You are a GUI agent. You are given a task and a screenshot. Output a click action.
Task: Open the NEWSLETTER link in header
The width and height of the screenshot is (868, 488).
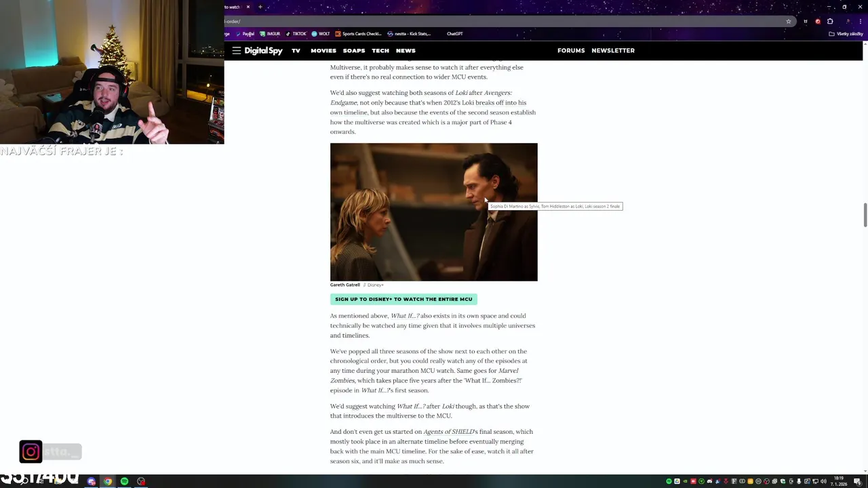[x=613, y=51]
